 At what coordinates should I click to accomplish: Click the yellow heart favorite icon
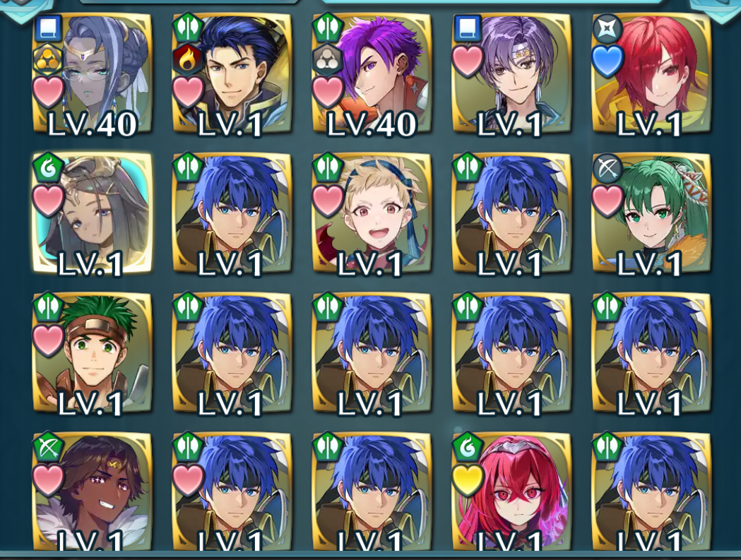pyautogui.click(x=468, y=479)
